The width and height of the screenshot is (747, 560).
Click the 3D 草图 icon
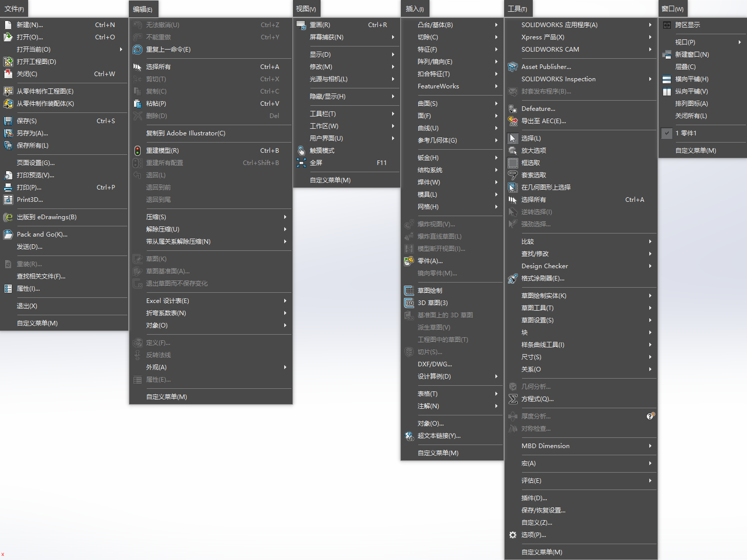(x=409, y=303)
